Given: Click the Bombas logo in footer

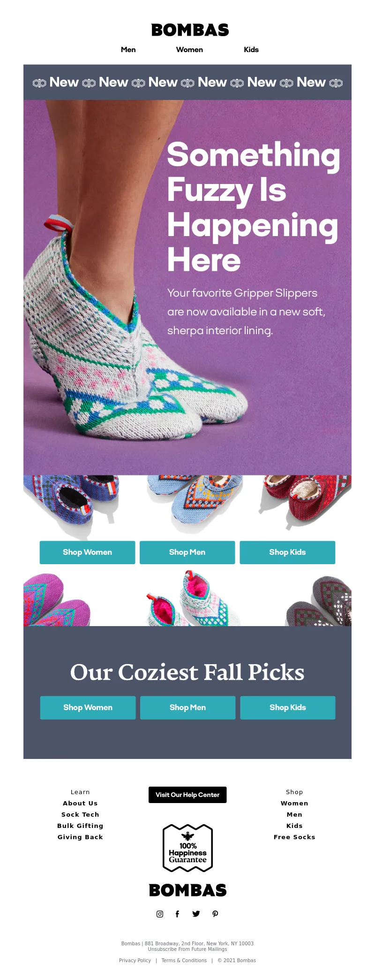Looking at the screenshot, I should coord(187,890).
